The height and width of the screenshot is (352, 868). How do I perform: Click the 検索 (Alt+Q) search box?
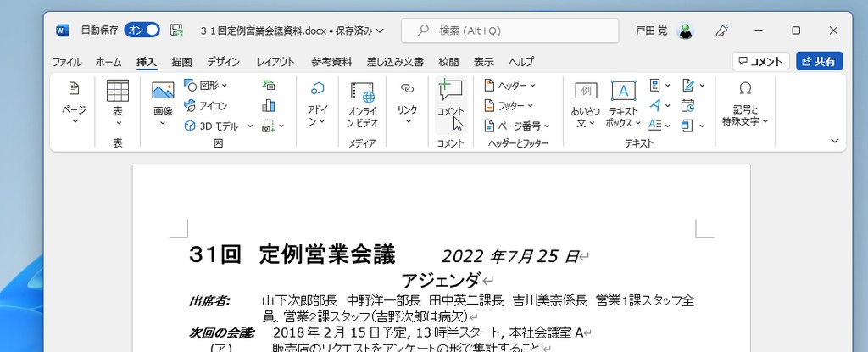click(509, 31)
